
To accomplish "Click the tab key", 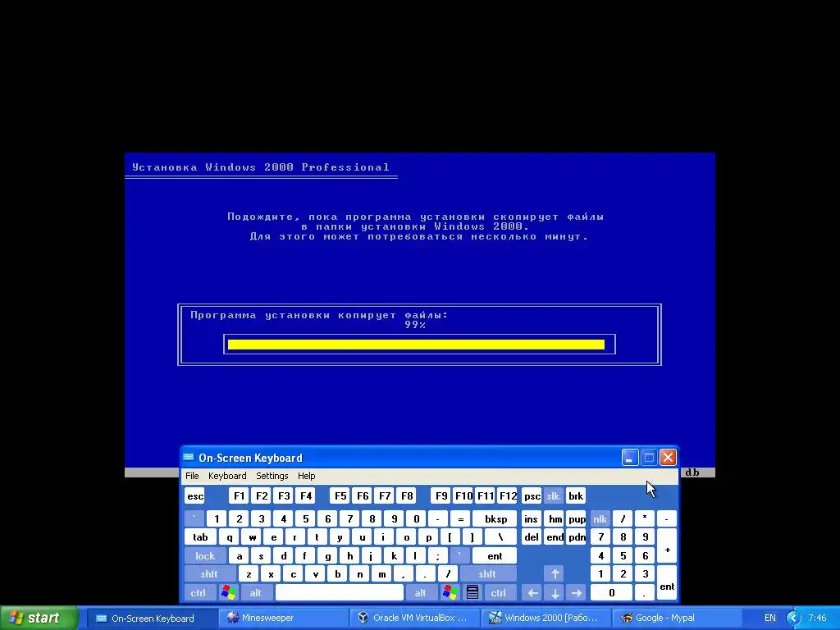I will (x=200, y=536).
